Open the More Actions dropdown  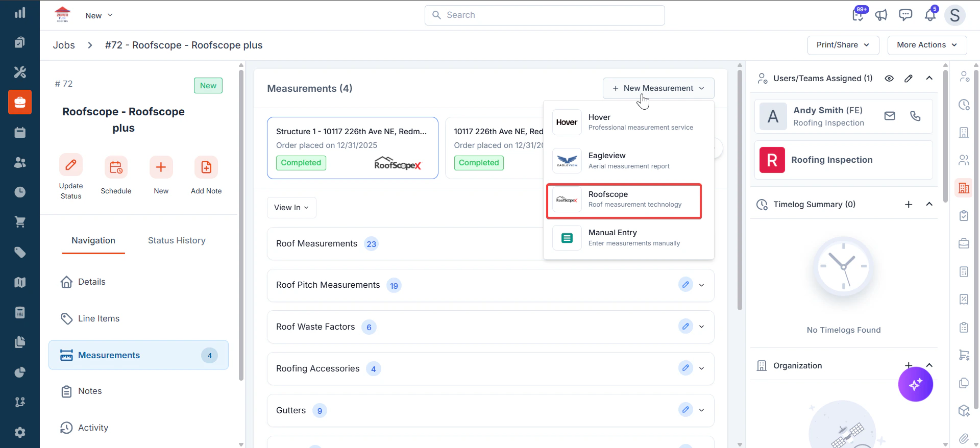927,45
